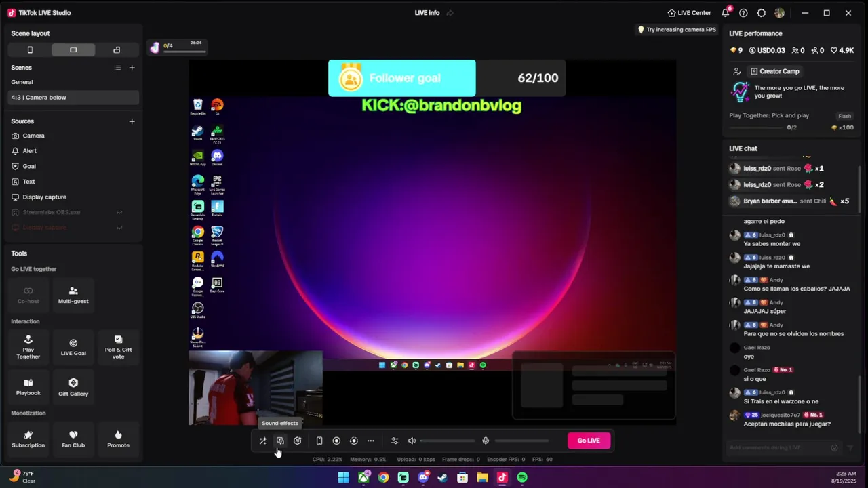Open the Gift Gallery tool
Viewport: 868px width, 488px height.
pyautogui.click(x=73, y=387)
